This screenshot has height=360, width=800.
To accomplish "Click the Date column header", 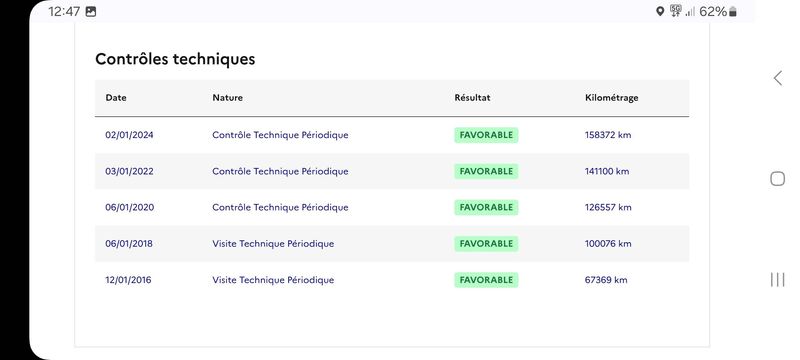I will tap(116, 98).
